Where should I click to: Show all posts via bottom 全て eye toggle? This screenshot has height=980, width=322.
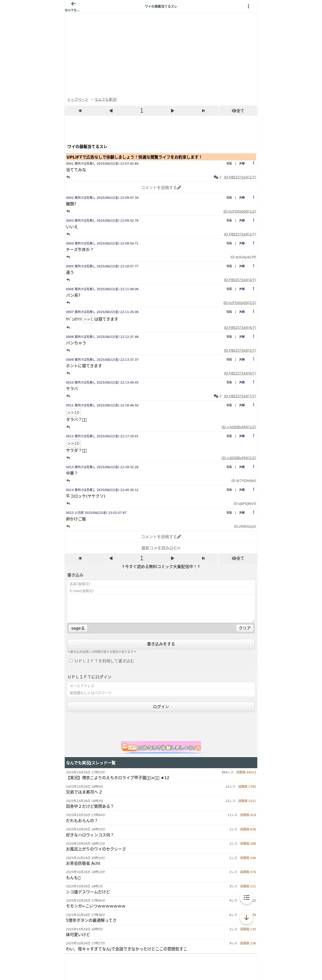238,558
